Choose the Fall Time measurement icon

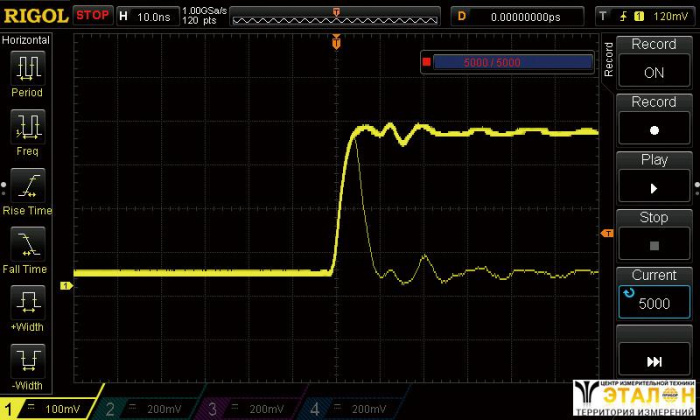(x=27, y=245)
